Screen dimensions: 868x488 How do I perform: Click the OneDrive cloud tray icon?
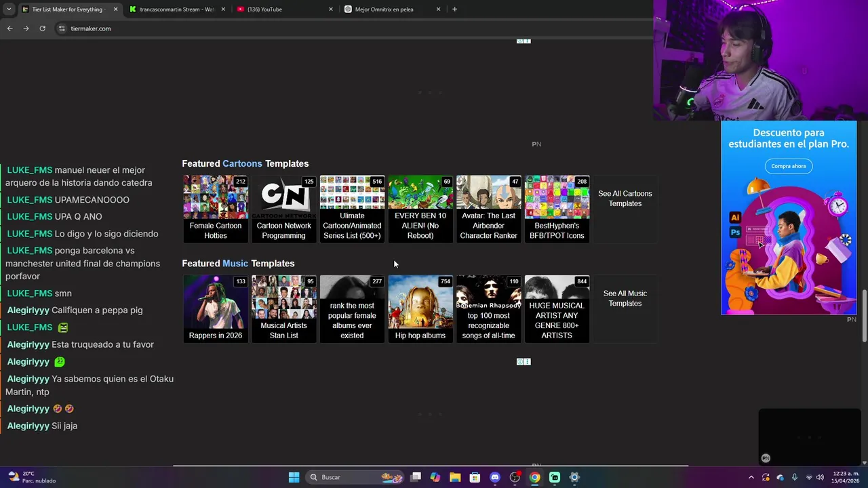(780, 477)
